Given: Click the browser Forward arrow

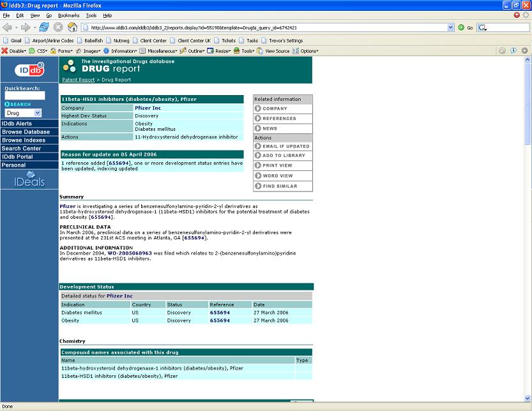Looking at the screenshot, I should [26, 27].
